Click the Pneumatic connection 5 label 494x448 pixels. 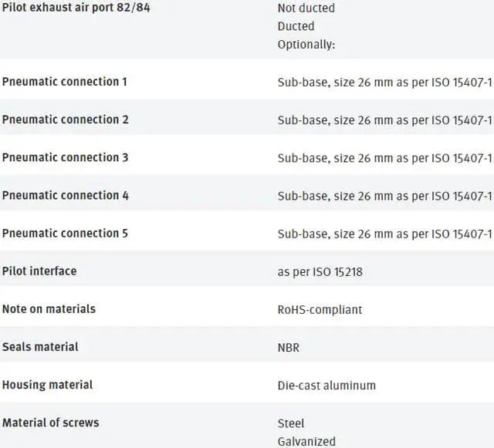[x=65, y=233]
